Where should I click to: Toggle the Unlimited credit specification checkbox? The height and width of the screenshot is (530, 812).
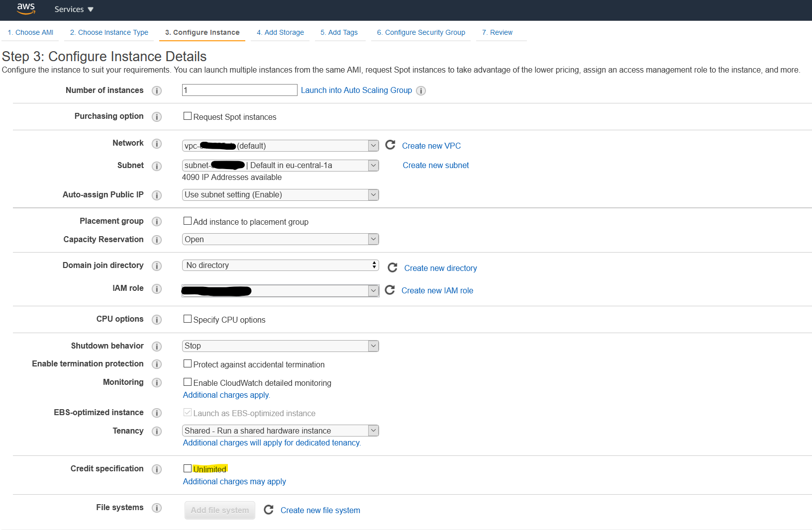(x=188, y=468)
